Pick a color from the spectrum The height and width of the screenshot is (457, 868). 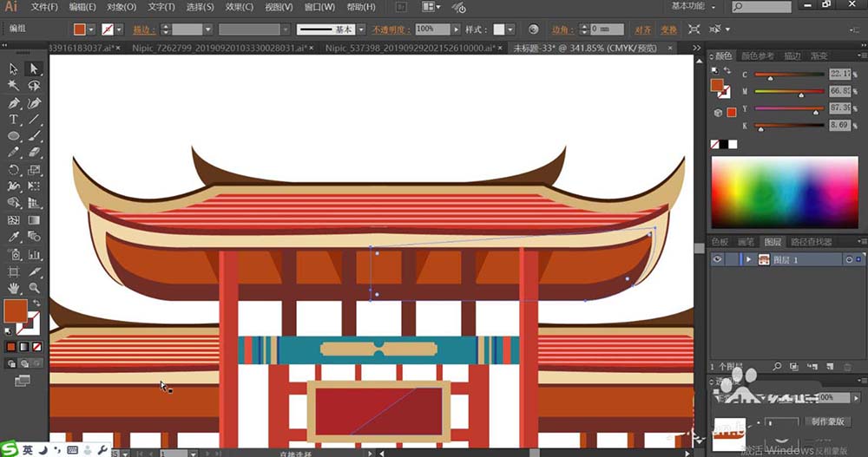tap(785, 192)
